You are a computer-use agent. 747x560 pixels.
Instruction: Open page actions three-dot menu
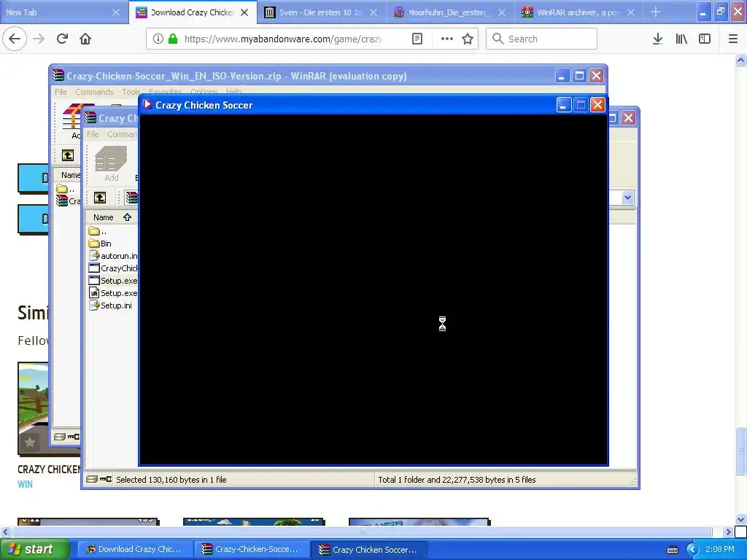click(x=447, y=39)
